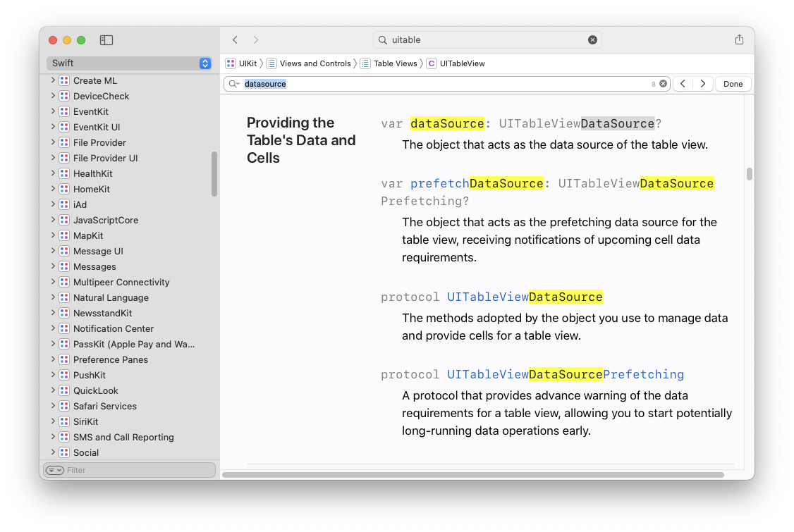
Task: Click the sidebar vertical scrollbar
Action: click(214, 173)
